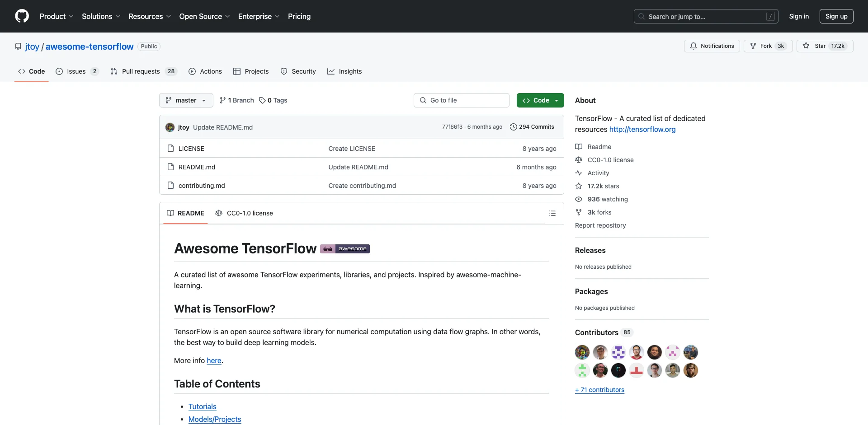Open the LICENSE file
Screen dimensions: 868x425
191,149
